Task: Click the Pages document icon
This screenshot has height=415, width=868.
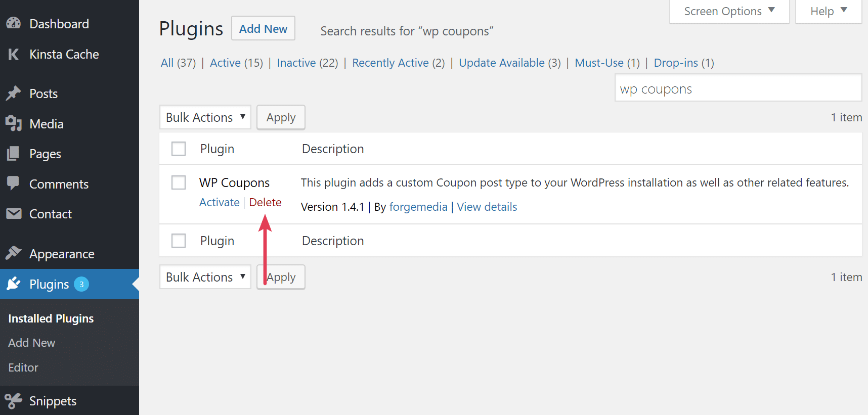Action: point(14,153)
